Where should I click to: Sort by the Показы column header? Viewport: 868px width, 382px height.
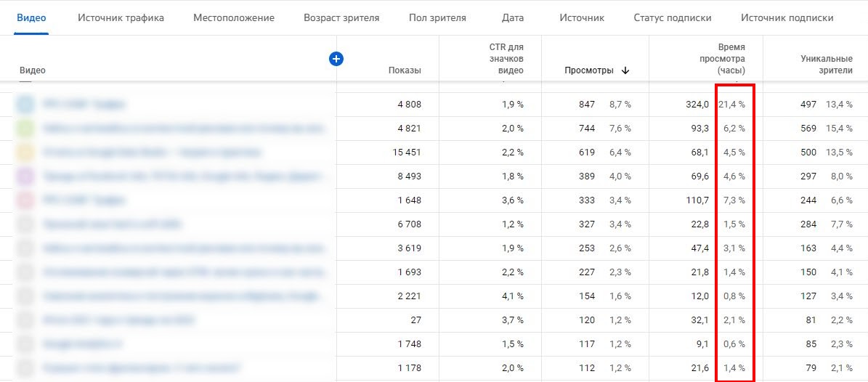[404, 70]
